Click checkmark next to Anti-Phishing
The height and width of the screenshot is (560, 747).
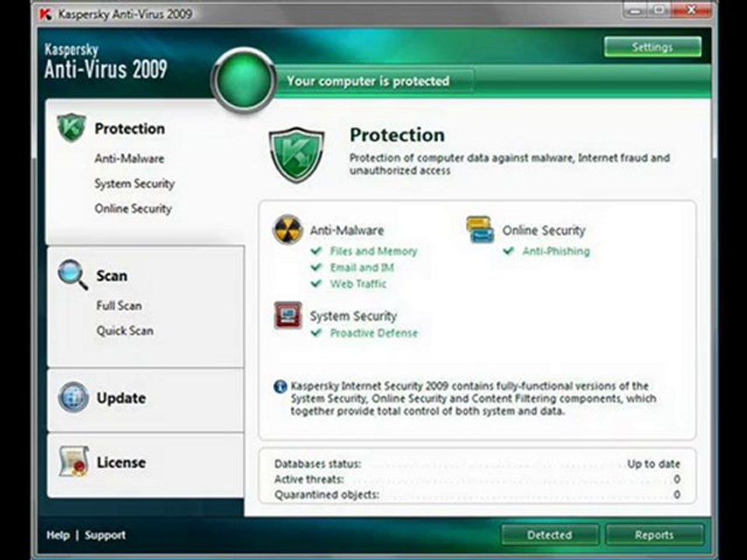(x=509, y=250)
